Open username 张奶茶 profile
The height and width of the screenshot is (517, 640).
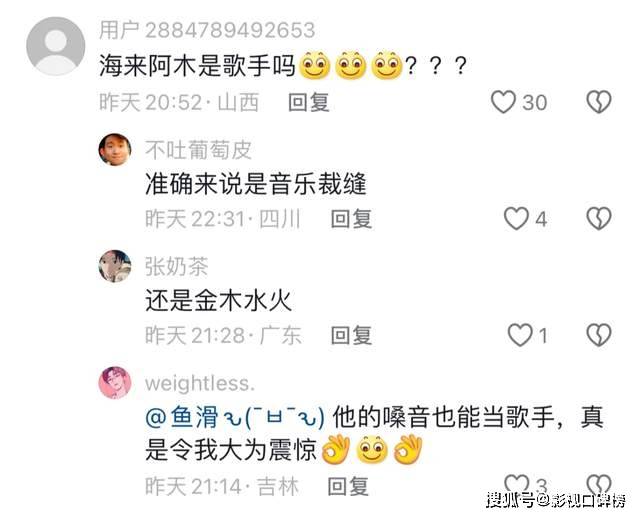177,266
